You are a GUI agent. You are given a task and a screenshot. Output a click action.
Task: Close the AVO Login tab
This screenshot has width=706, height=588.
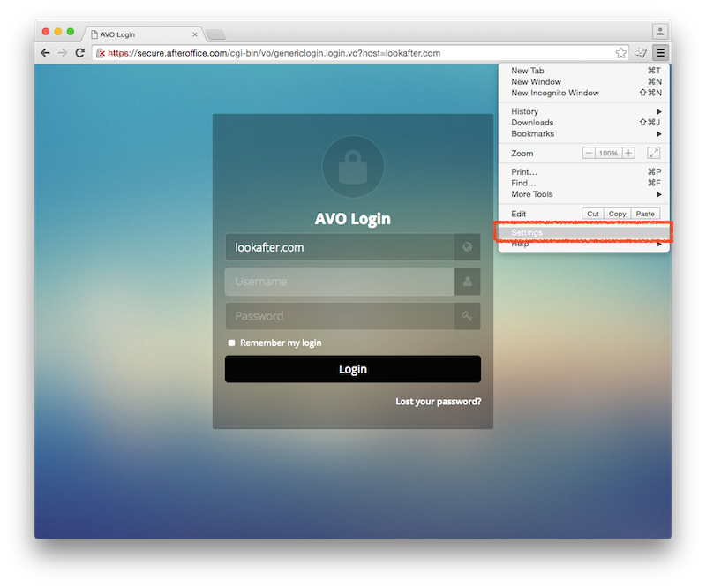195,34
